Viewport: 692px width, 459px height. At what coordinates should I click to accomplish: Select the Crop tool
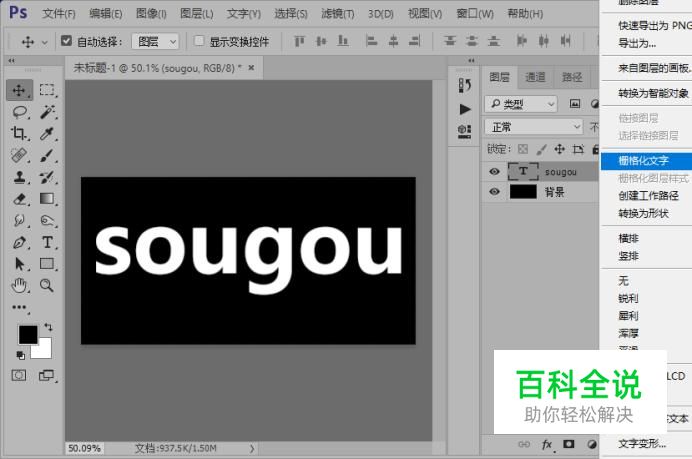tap(19, 133)
